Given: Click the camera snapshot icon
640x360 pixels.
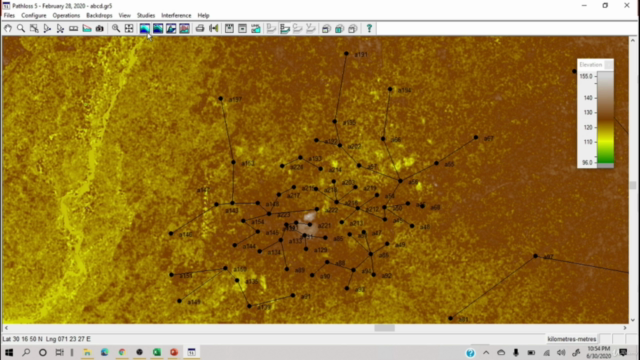Looking at the screenshot, I should click(100, 28).
